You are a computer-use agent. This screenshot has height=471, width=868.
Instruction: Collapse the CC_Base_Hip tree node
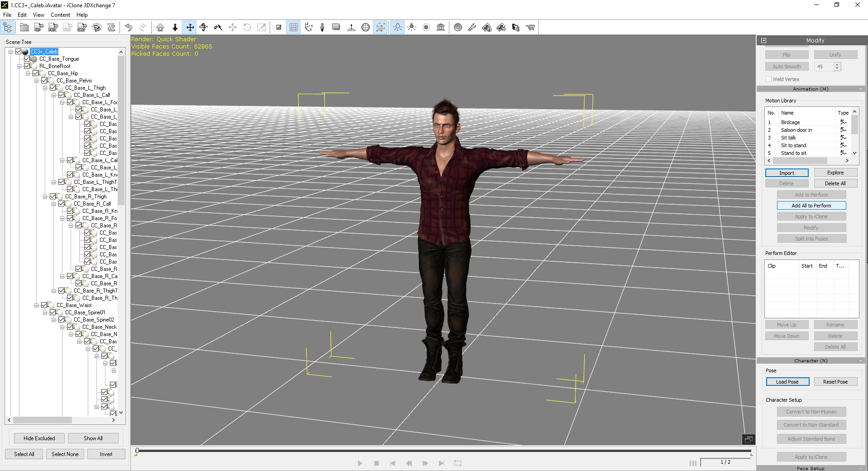coord(28,73)
